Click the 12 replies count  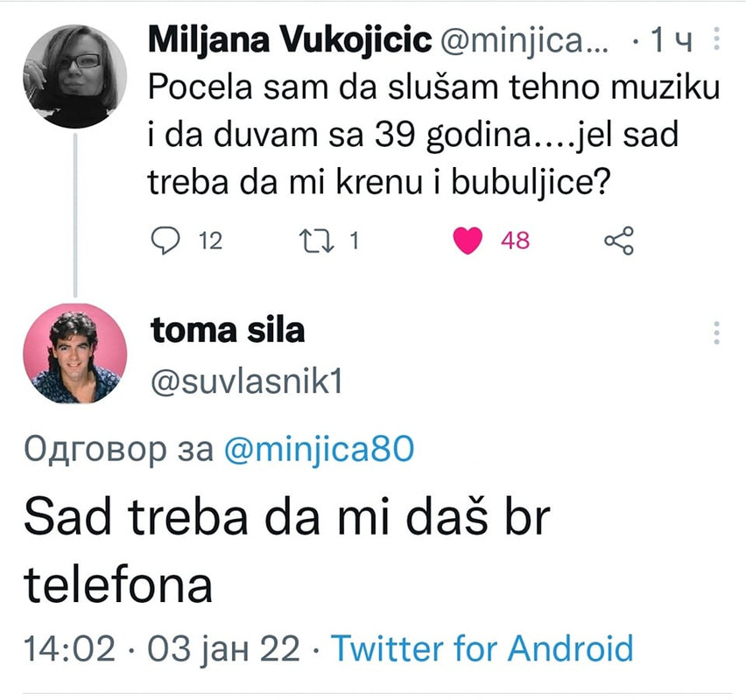(211, 241)
